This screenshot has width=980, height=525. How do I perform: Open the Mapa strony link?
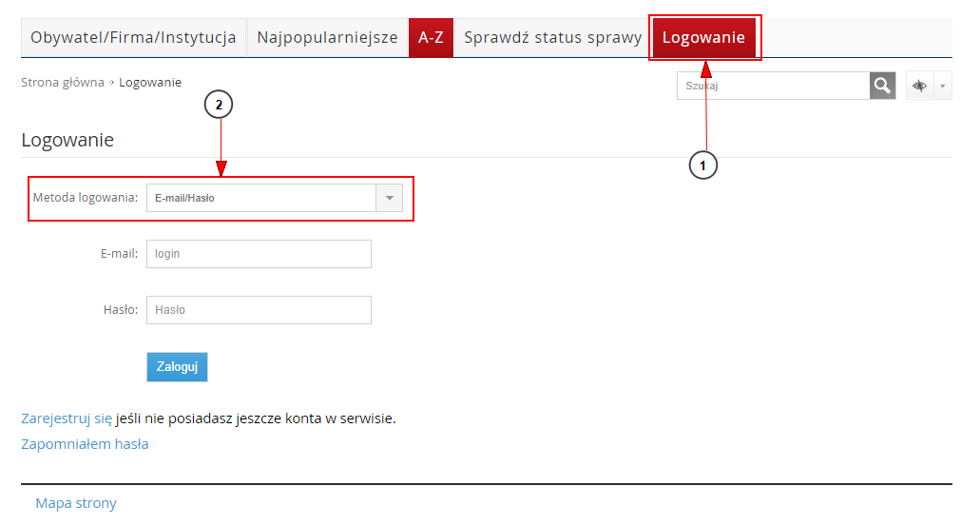76,503
